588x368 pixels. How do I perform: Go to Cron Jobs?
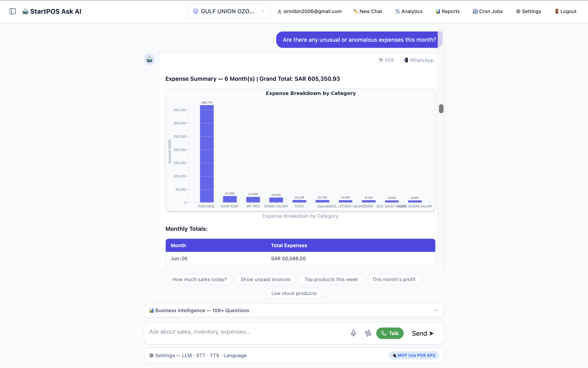488,11
